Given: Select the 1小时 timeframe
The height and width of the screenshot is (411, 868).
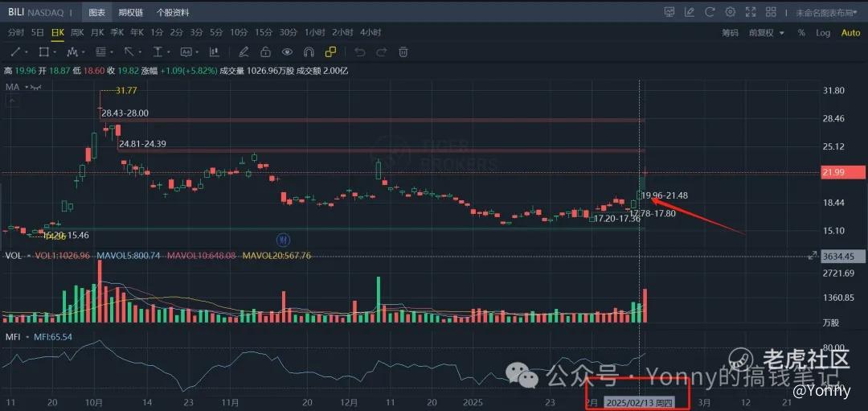Looking at the screenshot, I should [314, 33].
